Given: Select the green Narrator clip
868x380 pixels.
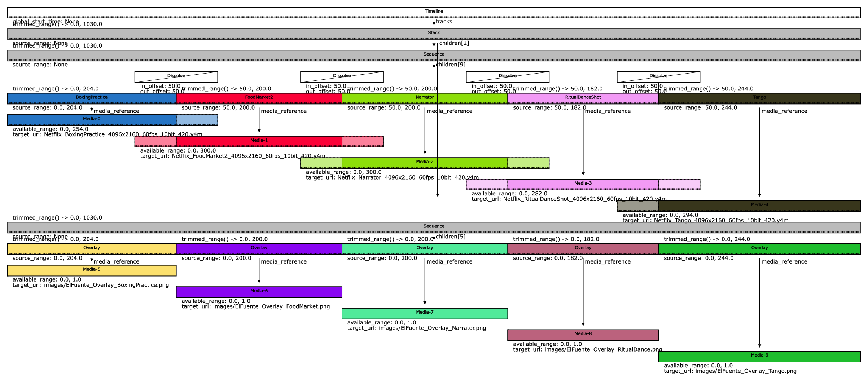Looking at the screenshot, I should 425,98.
